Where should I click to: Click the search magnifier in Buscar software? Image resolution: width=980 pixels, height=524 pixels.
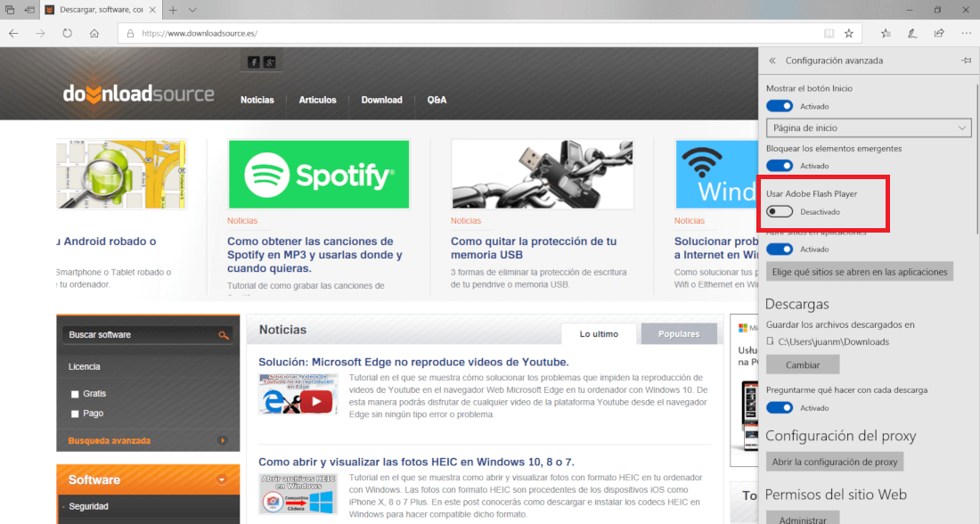[223, 335]
